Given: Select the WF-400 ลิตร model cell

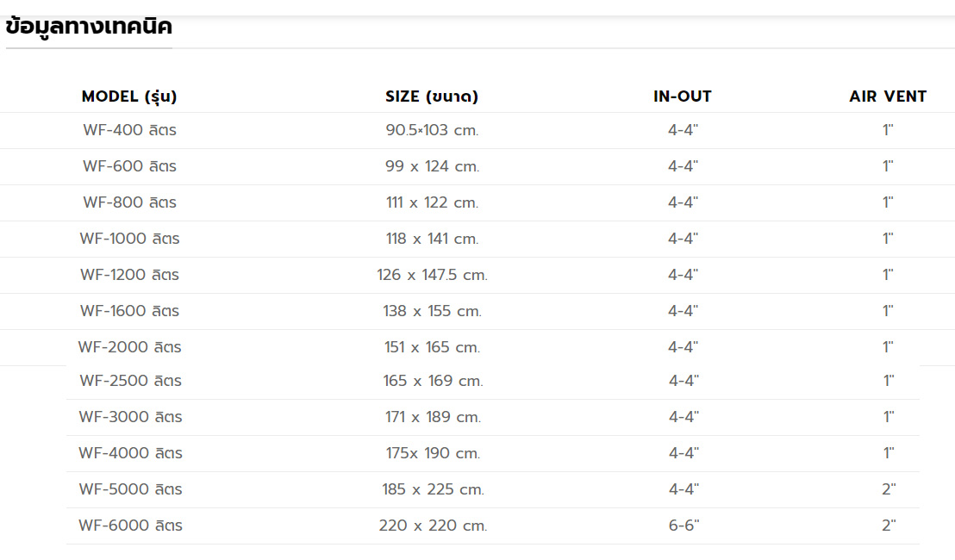Looking at the screenshot, I should tap(130, 129).
